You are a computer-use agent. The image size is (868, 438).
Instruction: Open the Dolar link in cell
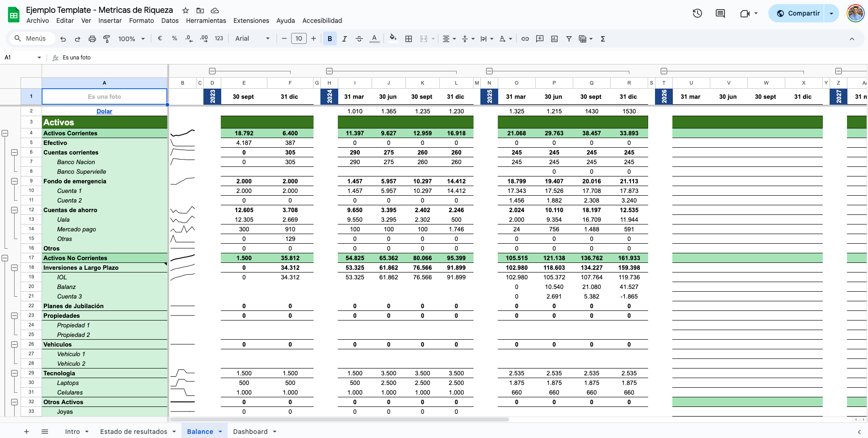[104, 111]
